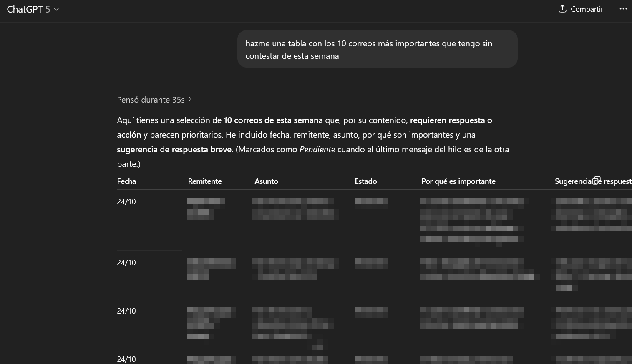Image resolution: width=632 pixels, height=364 pixels.
Task: Click the third row's 24/10 date cell
Action: (x=126, y=311)
